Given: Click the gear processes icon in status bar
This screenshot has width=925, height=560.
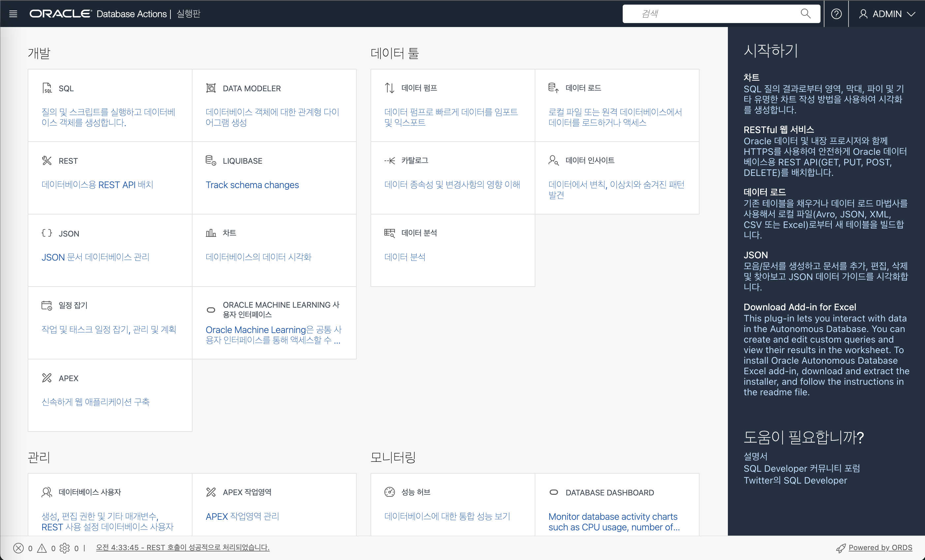Looking at the screenshot, I should point(65,548).
